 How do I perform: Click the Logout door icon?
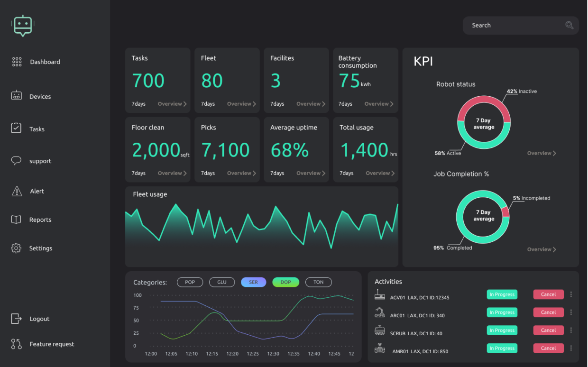pos(16,319)
